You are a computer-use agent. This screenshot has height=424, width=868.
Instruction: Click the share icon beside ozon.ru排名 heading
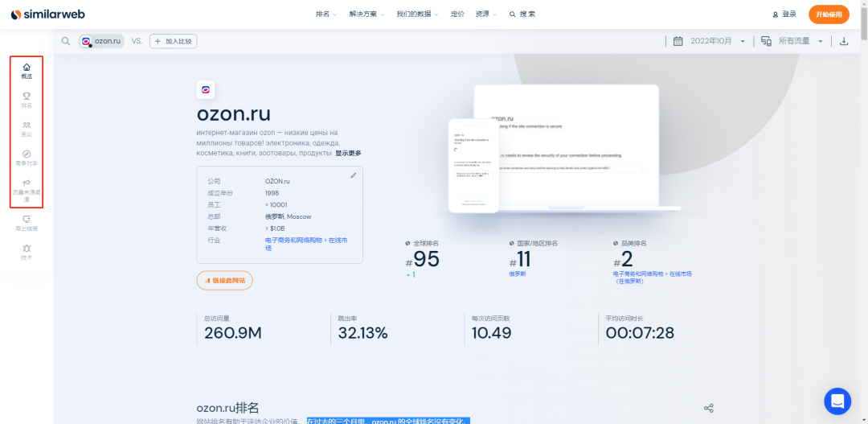point(708,409)
